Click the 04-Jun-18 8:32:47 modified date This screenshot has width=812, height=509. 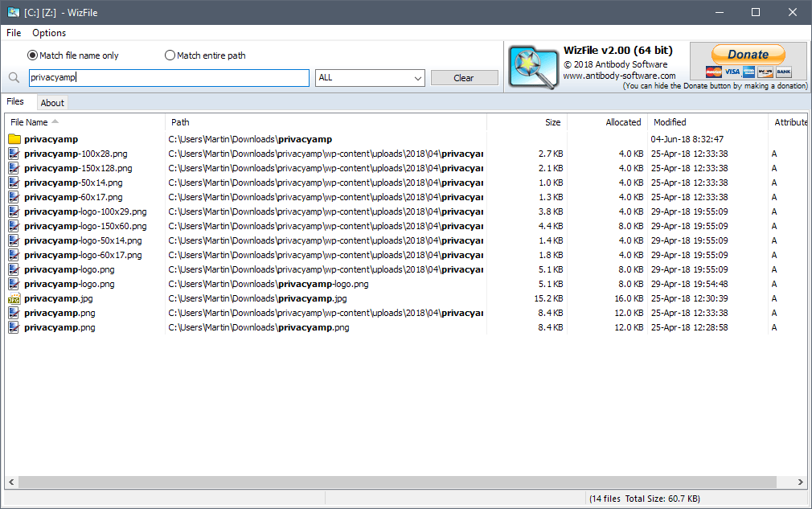point(687,139)
